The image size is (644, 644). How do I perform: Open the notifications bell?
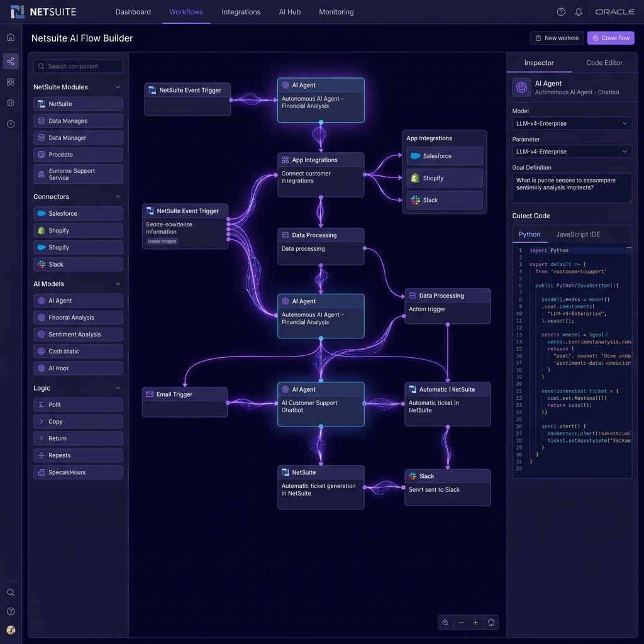click(579, 12)
